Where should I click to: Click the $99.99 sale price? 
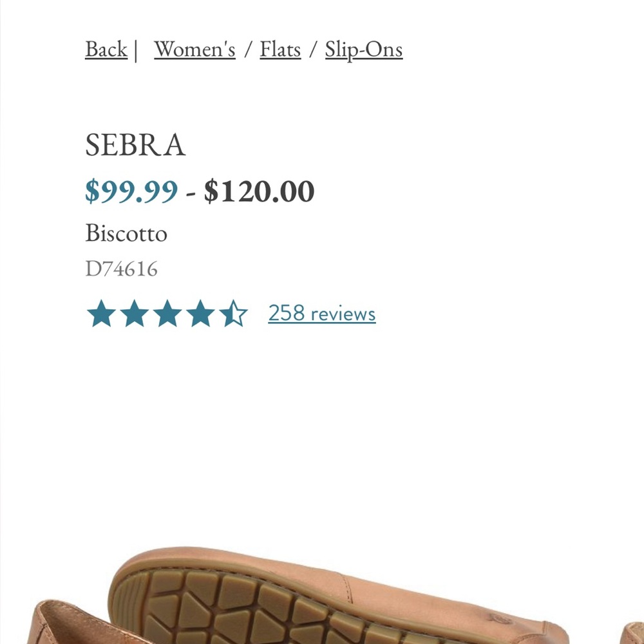pyautogui.click(x=132, y=191)
